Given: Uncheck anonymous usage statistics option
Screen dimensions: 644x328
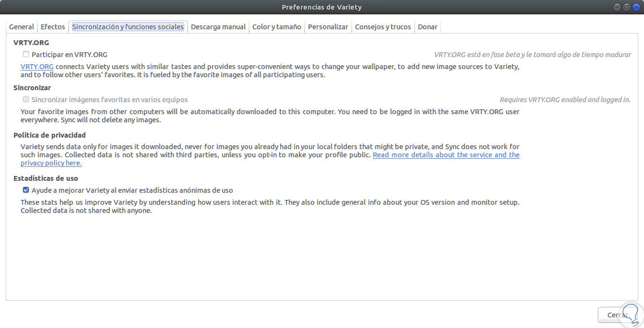Looking at the screenshot, I should tap(26, 190).
